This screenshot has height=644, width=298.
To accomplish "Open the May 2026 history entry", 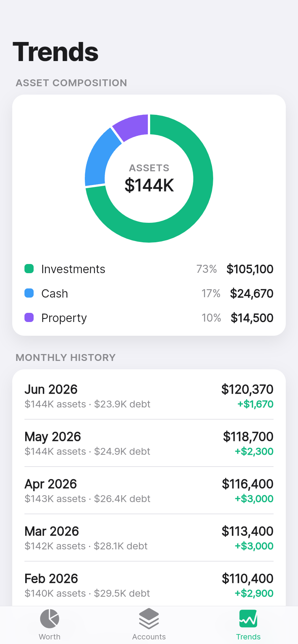I will (x=149, y=443).
